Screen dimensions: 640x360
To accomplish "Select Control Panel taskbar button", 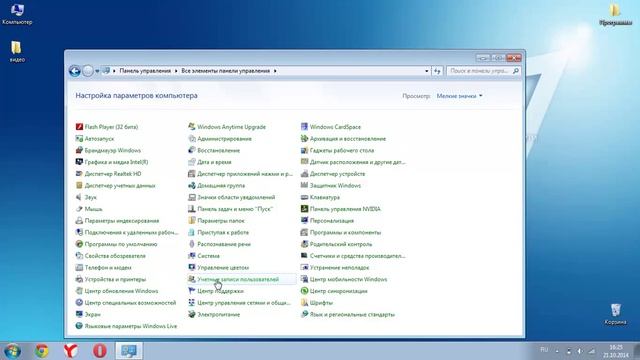I will coord(129,351).
